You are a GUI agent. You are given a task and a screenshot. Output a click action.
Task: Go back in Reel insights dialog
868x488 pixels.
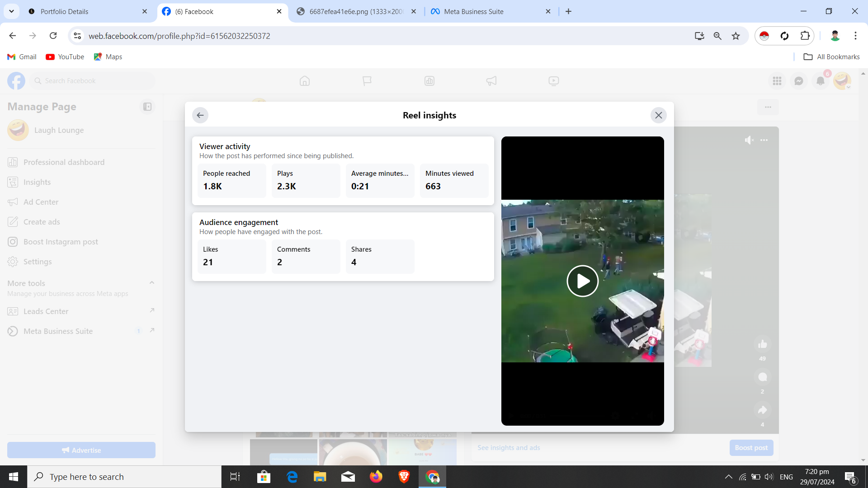point(200,115)
